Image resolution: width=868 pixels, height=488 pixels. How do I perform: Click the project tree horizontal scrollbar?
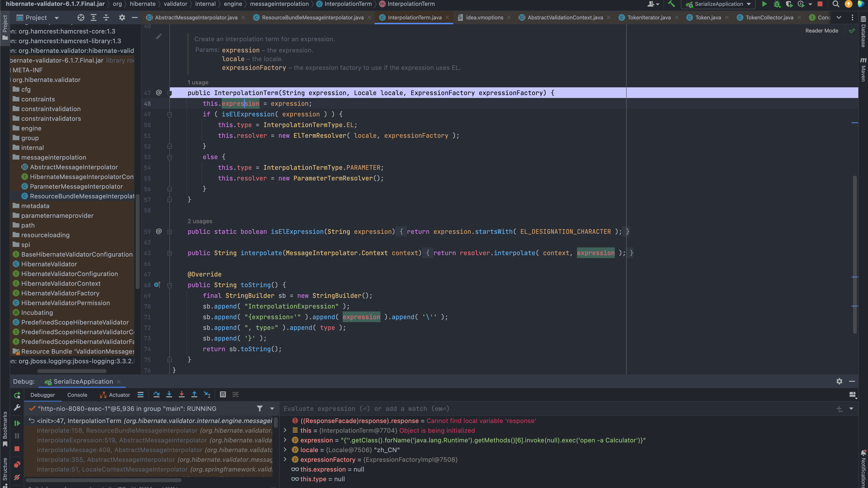[x=72, y=371]
